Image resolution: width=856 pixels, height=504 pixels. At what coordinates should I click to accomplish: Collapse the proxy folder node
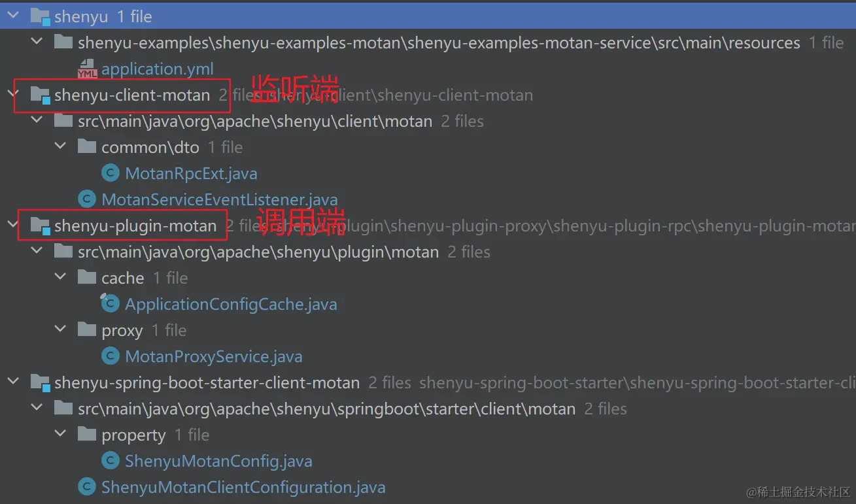(61, 329)
